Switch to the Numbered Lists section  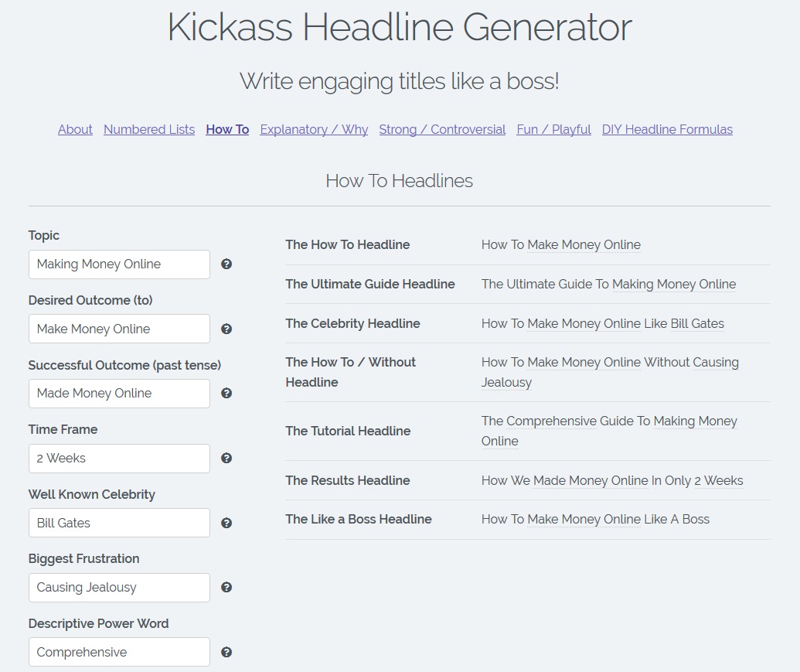148,129
